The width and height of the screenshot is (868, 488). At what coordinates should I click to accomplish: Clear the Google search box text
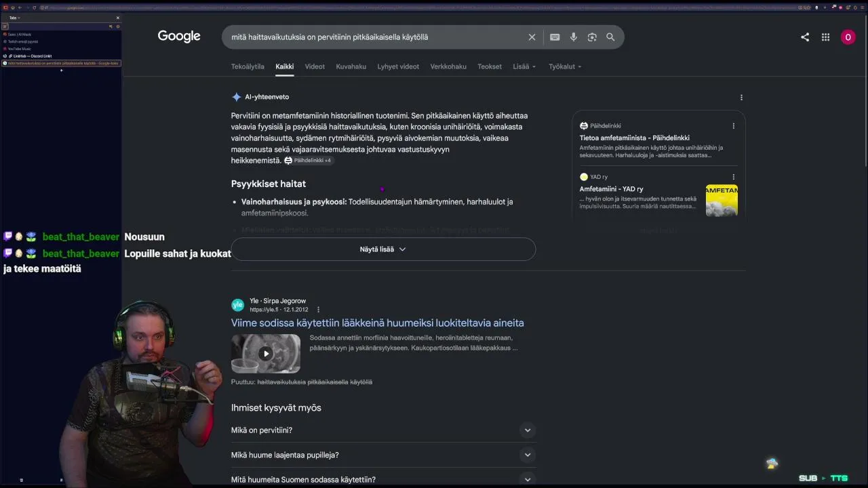(532, 37)
